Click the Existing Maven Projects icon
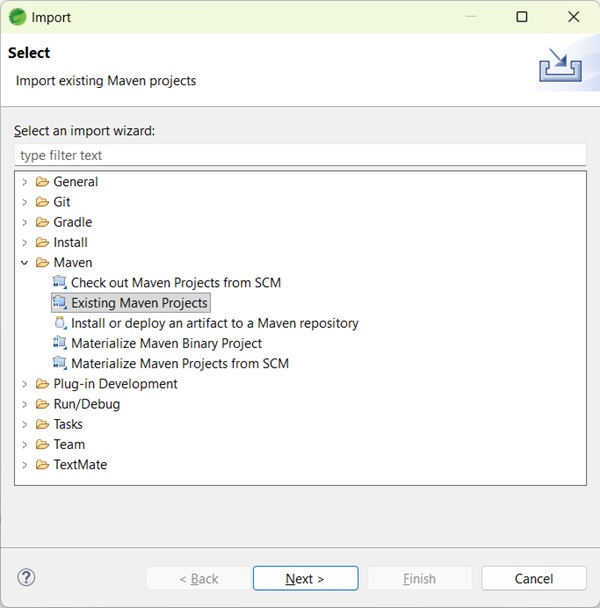600x608 pixels. [60, 303]
